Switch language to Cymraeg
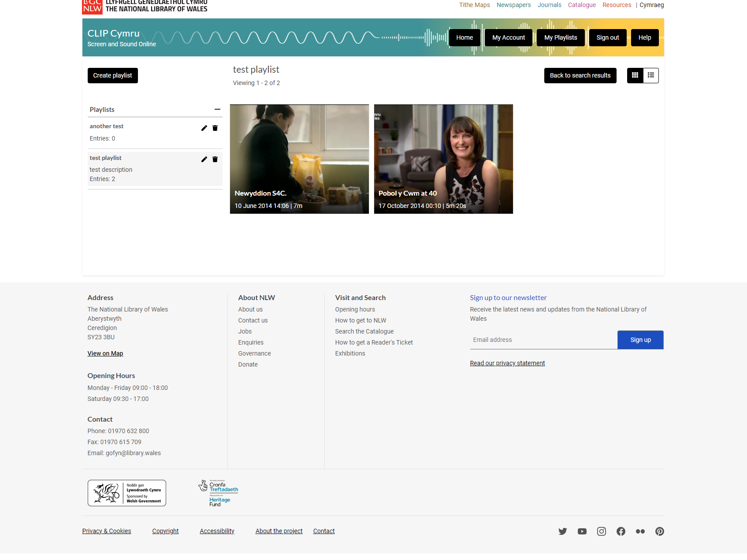This screenshot has width=747, height=560. pos(652,5)
